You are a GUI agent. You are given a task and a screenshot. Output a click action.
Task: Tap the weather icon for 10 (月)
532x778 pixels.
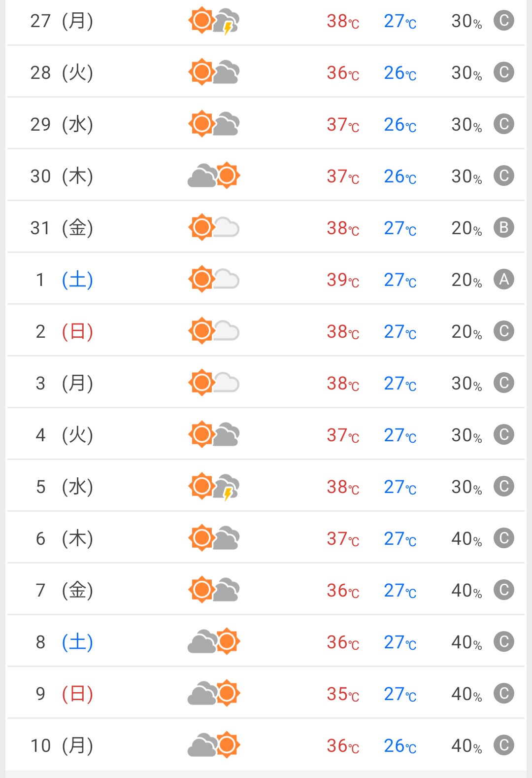click(214, 745)
